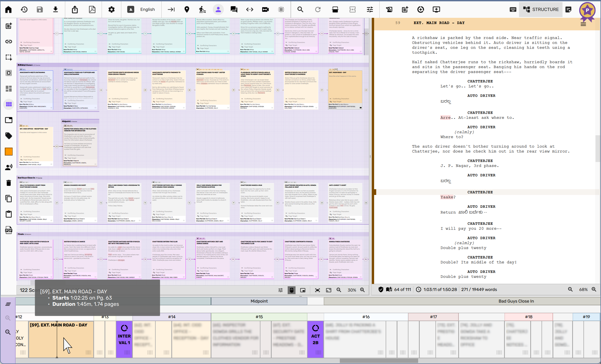The height and width of the screenshot is (364, 601).
Task: Select Bad Guys Close In timeline segment
Action: click(x=516, y=301)
